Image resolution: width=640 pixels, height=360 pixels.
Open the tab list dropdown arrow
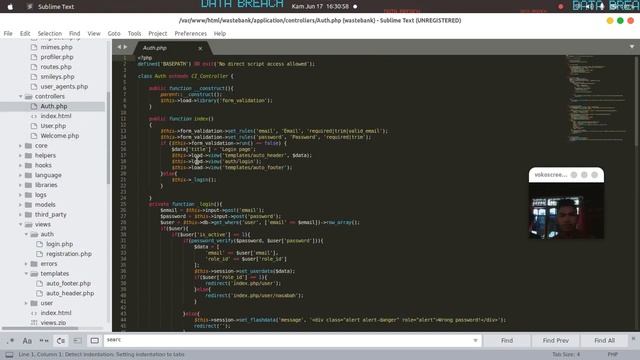click(632, 47)
